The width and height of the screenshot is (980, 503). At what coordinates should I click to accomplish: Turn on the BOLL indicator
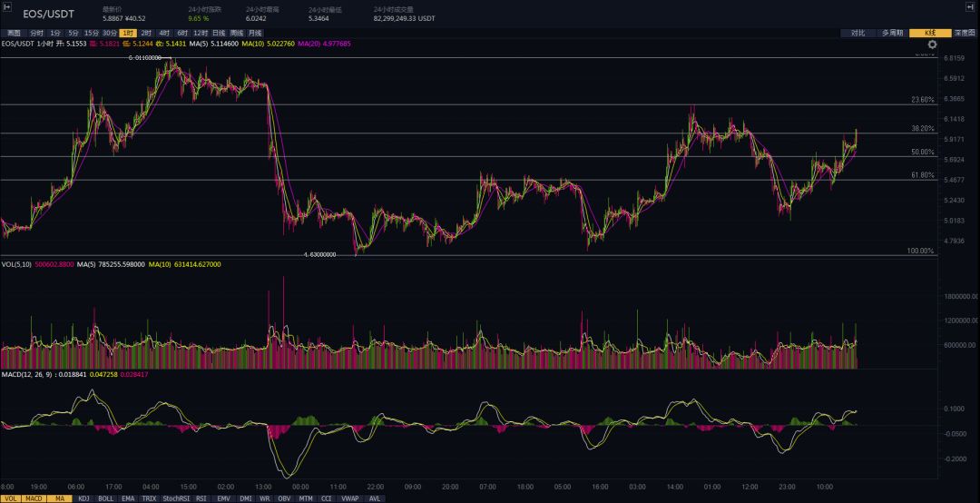click(x=105, y=498)
